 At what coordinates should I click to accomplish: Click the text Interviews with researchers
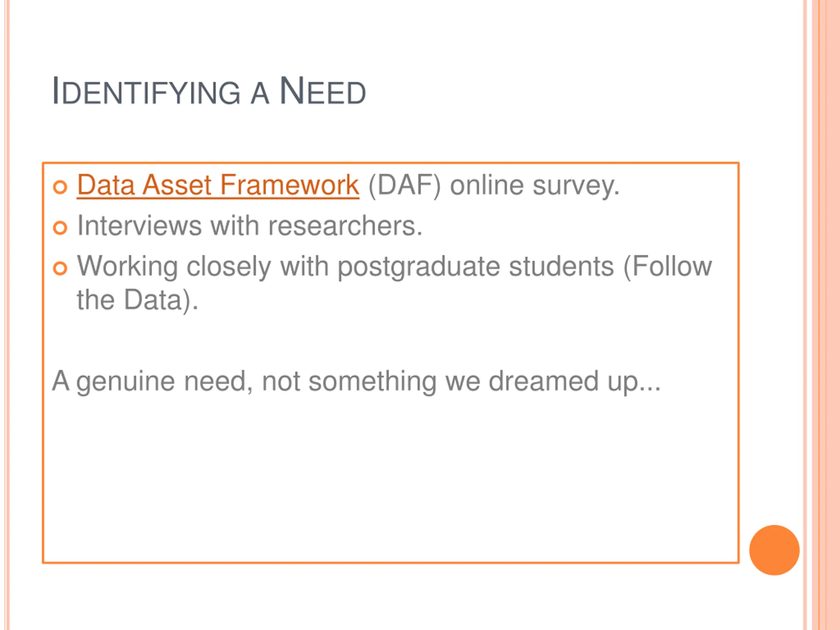pyautogui.click(x=249, y=225)
